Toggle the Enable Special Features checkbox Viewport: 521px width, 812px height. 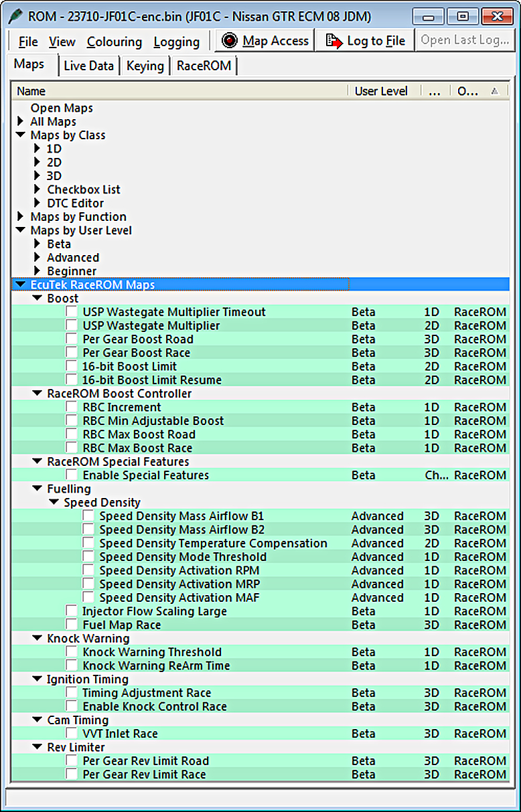72,475
